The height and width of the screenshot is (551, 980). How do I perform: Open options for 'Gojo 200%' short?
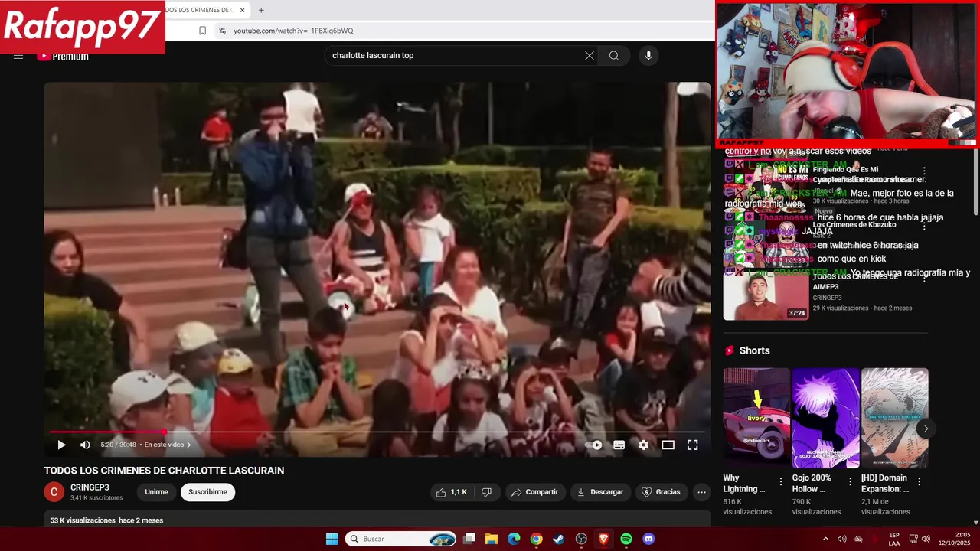(850, 481)
